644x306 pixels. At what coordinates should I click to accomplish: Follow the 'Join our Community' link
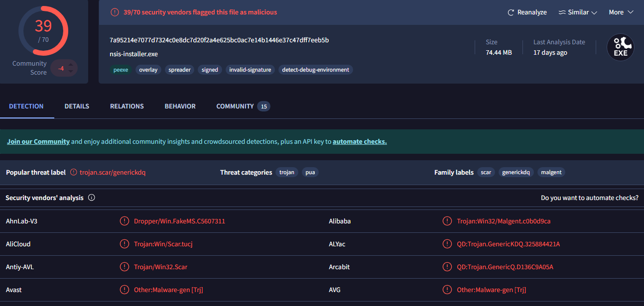click(x=38, y=141)
